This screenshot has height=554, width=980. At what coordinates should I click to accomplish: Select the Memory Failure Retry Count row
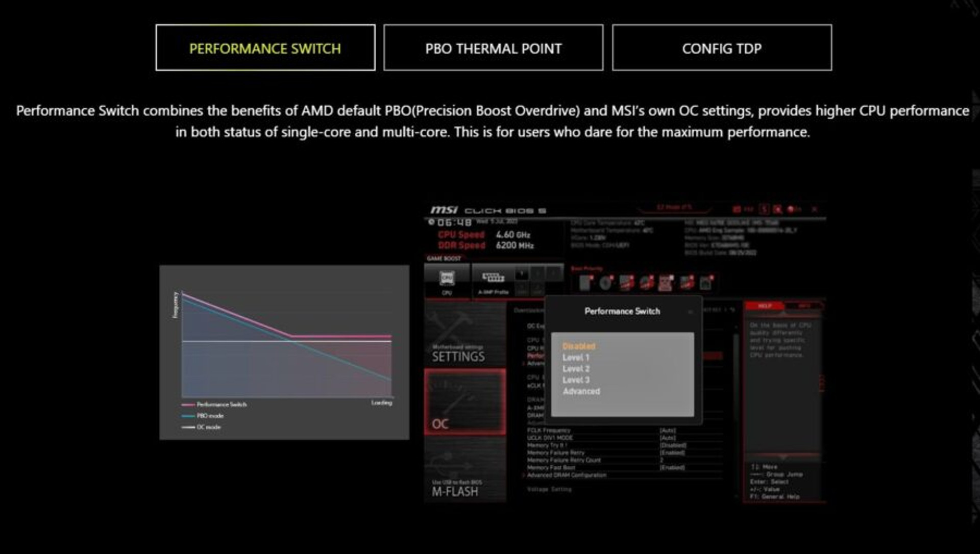[x=624, y=460]
